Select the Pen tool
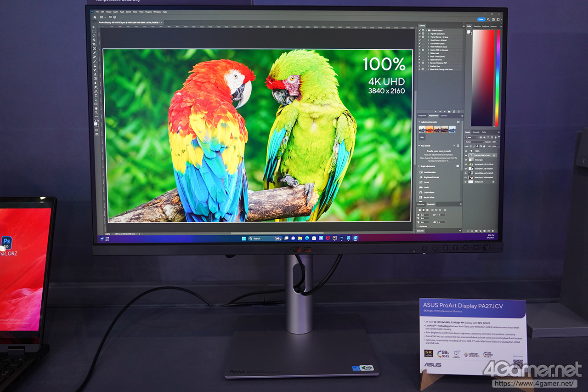The height and width of the screenshot is (392, 588). (95, 92)
